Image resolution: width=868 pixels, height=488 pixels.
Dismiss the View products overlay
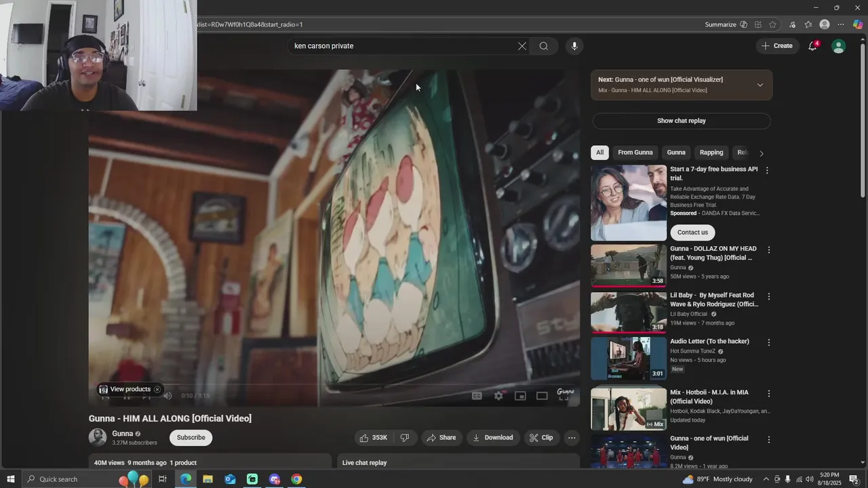coord(157,389)
